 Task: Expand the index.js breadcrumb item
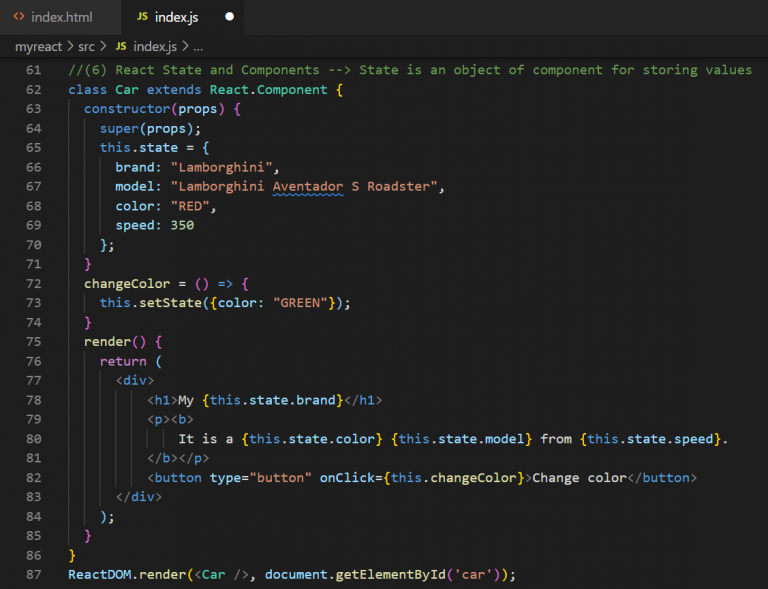click(x=154, y=46)
